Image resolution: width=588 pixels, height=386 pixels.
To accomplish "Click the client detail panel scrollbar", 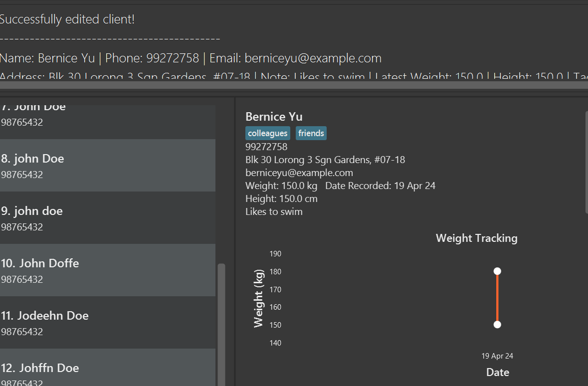I will [x=586, y=162].
